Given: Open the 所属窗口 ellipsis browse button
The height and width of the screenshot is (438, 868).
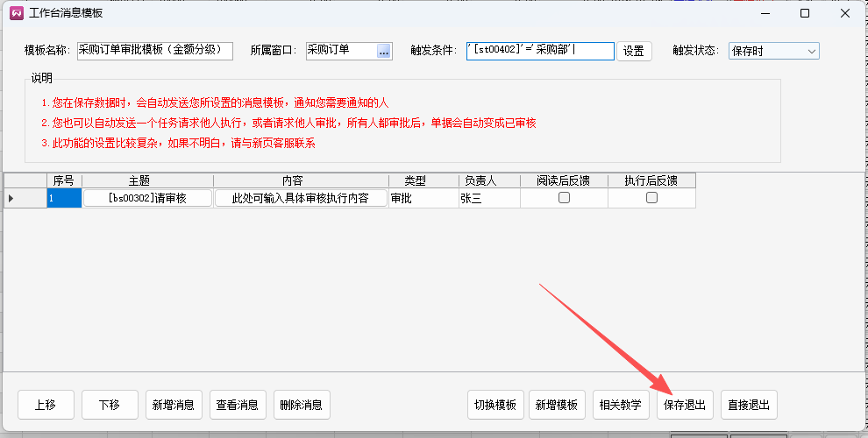Looking at the screenshot, I should tap(383, 51).
